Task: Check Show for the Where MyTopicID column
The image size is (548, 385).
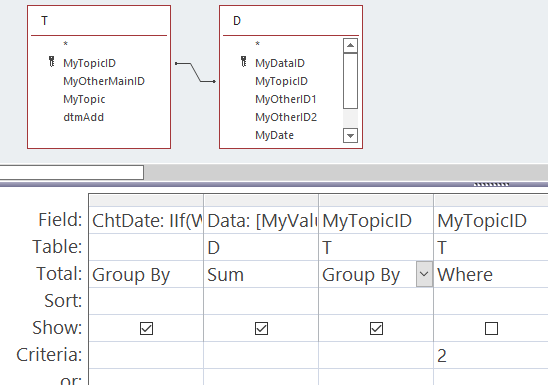Action: [x=491, y=328]
